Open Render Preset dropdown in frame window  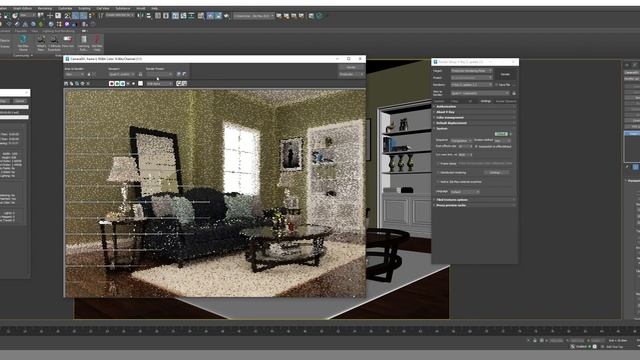click(x=160, y=74)
